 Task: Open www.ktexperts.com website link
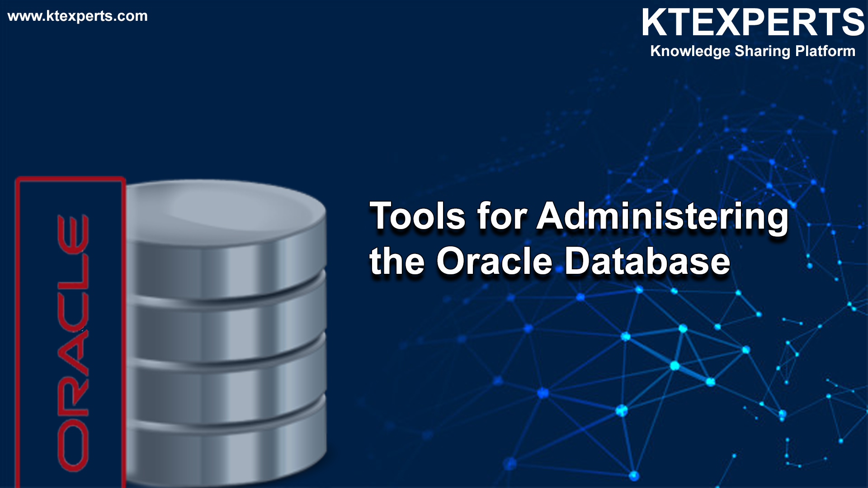[x=77, y=16]
